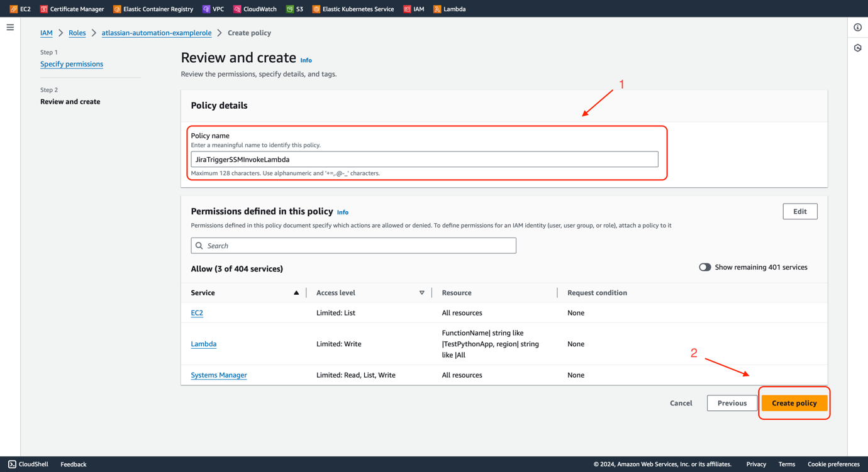This screenshot has width=868, height=472.
Task: Open Cookie preferences in footer
Action: click(x=833, y=464)
